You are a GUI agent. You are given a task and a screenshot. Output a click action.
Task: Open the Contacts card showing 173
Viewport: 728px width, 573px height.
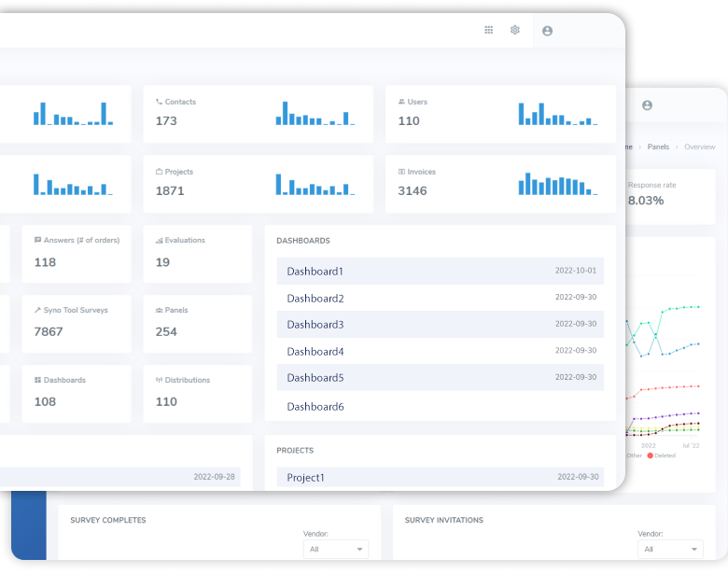click(259, 114)
